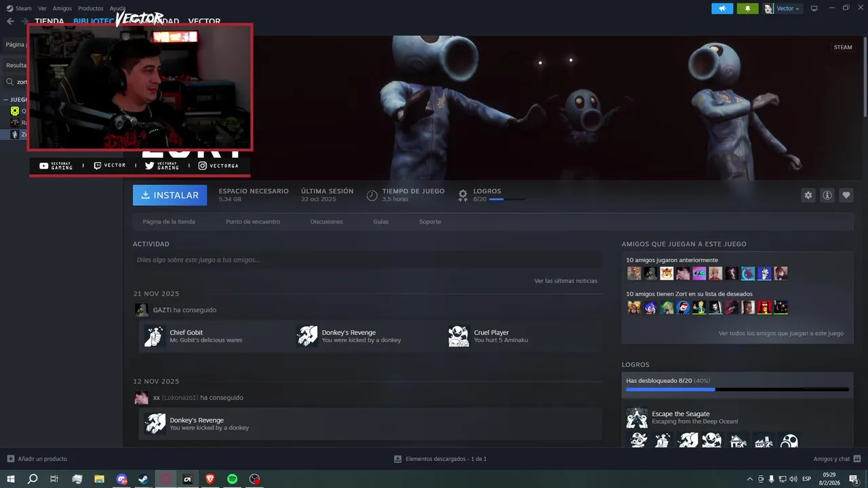Go back with the left arrow
This screenshot has width=868, height=488.
click(x=10, y=21)
